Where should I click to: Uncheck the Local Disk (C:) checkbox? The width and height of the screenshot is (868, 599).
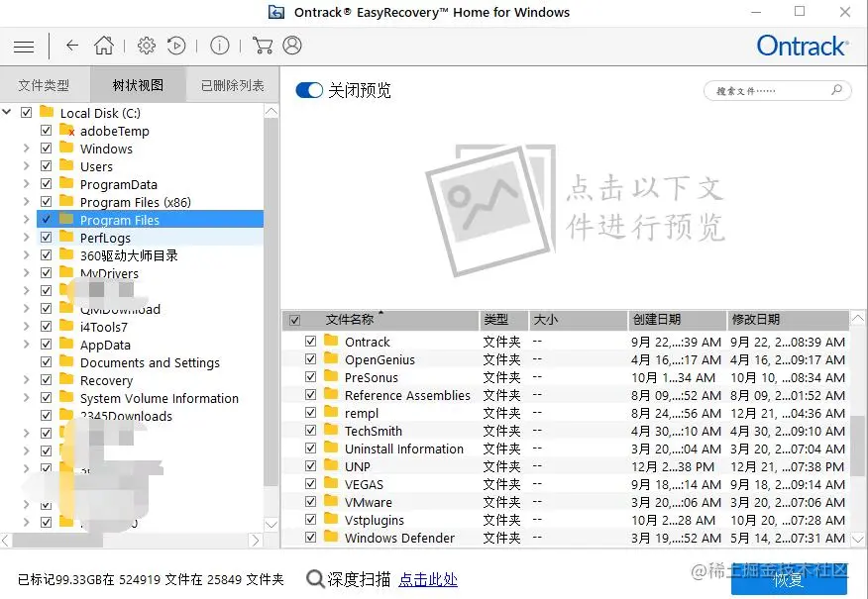pos(26,112)
